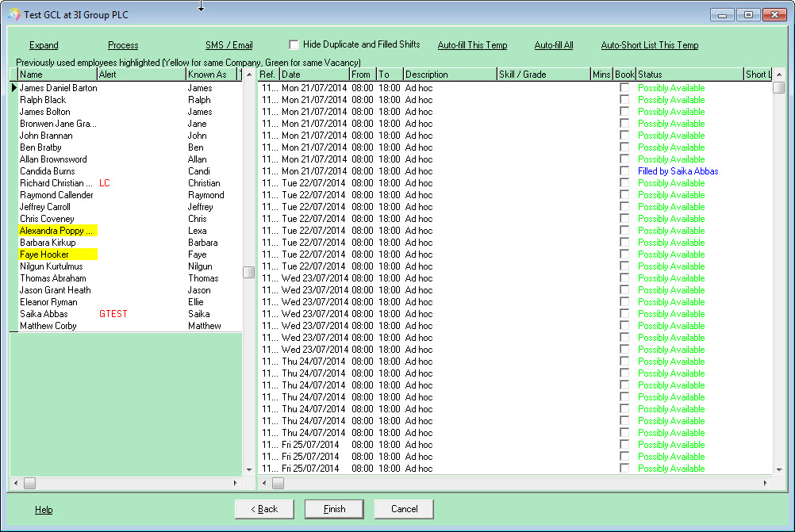Click Filled by Saika Abbas status

(678, 171)
